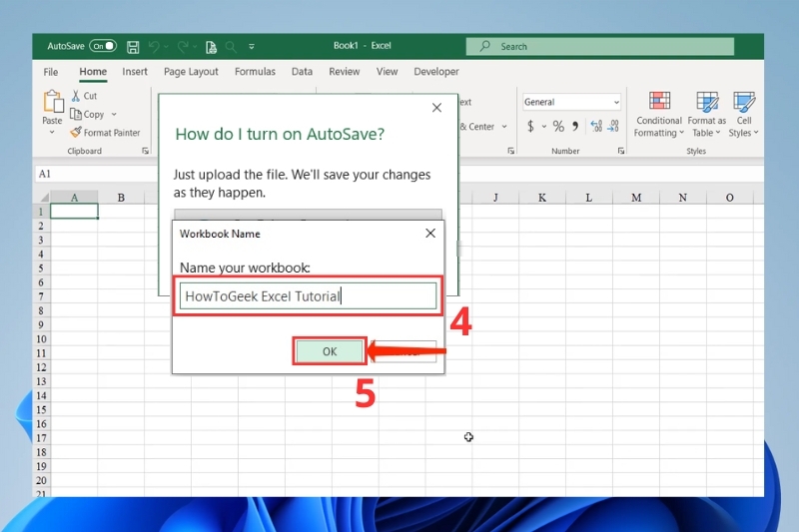This screenshot has height=532, width=799.
Task: Click the Cut scissors icon
Action: 76,96
